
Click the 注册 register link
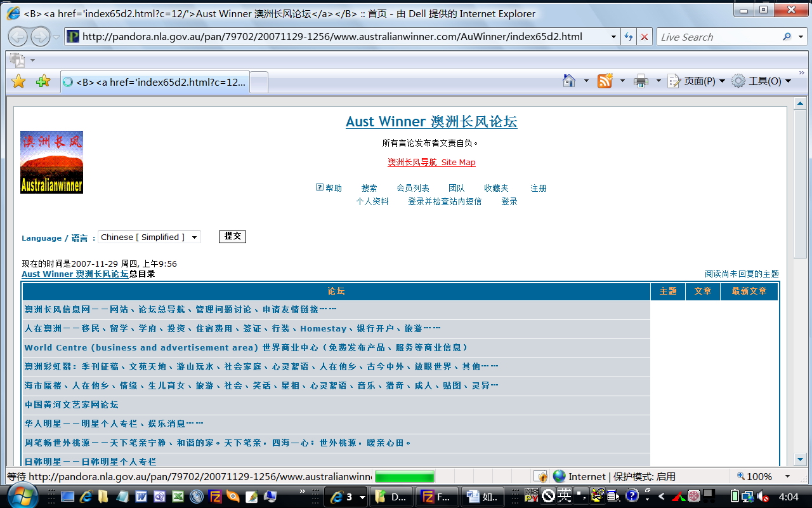point(539,188)
